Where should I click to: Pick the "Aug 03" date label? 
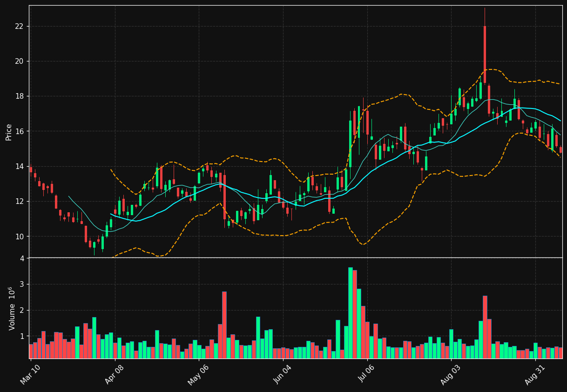pyautogui.click(x=451, y=374)
